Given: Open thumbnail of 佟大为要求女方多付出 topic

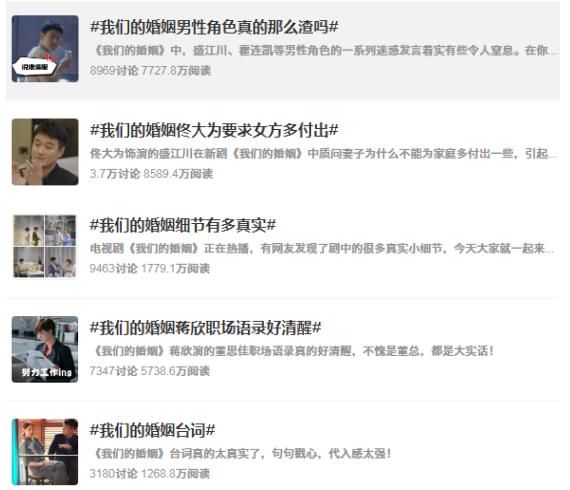Looking at the screenshot, I should tap(45, 152).
